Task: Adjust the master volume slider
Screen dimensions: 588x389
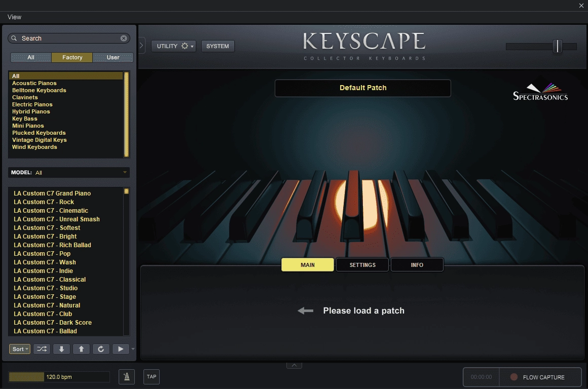Action: 558,46
